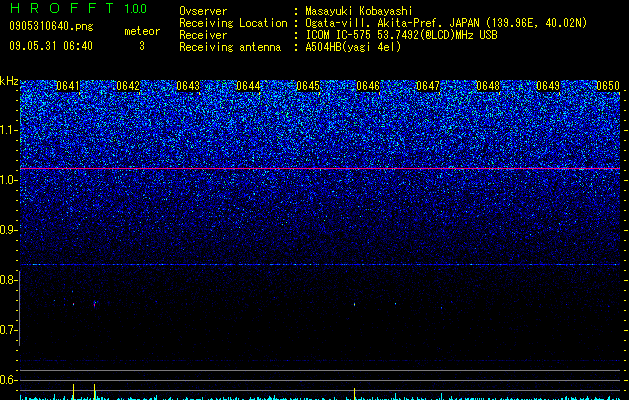Select the 0.9 kHz axis label
Screen dimensions: 629x400
8,230
